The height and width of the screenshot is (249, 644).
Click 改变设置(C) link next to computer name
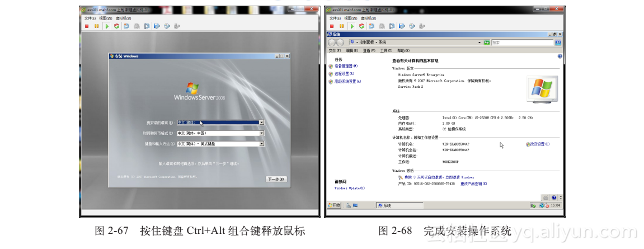(540, 144)
